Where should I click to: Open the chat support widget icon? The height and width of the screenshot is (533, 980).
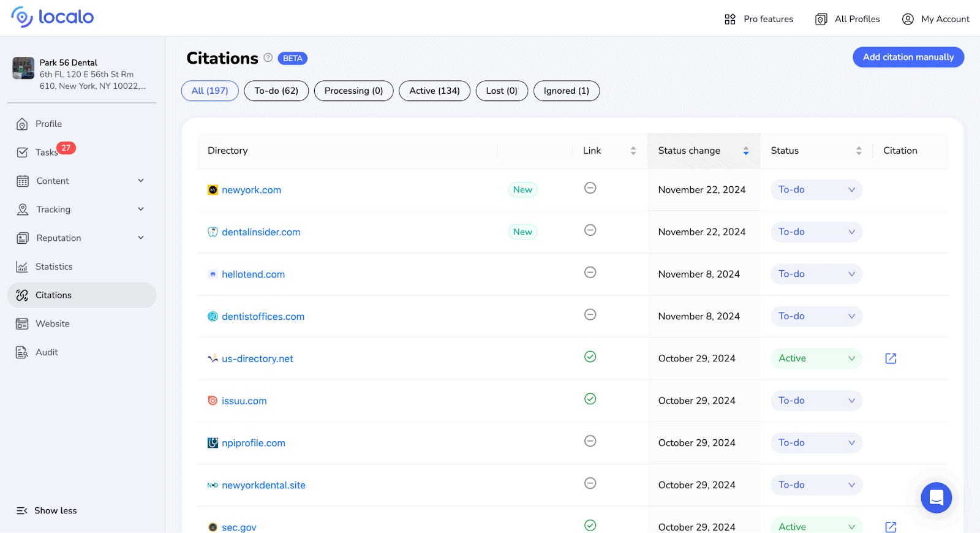pyautogui.click(x=936, y=497)
